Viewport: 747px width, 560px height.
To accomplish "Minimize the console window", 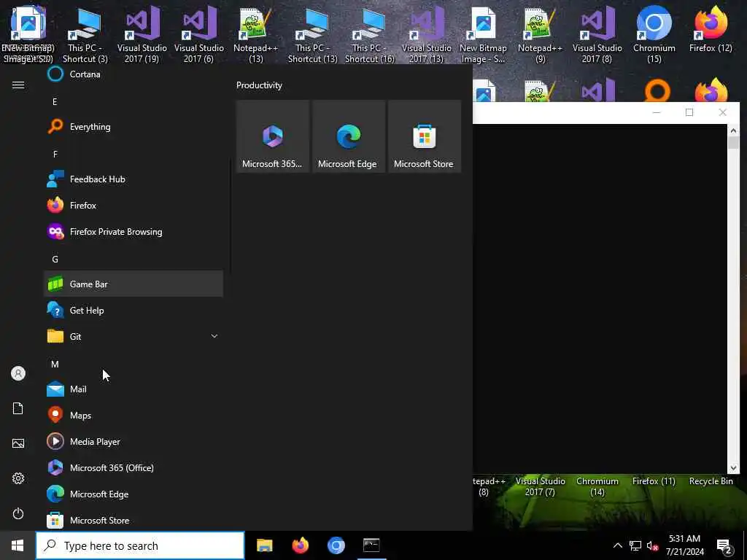I will [x=656, y=112].
